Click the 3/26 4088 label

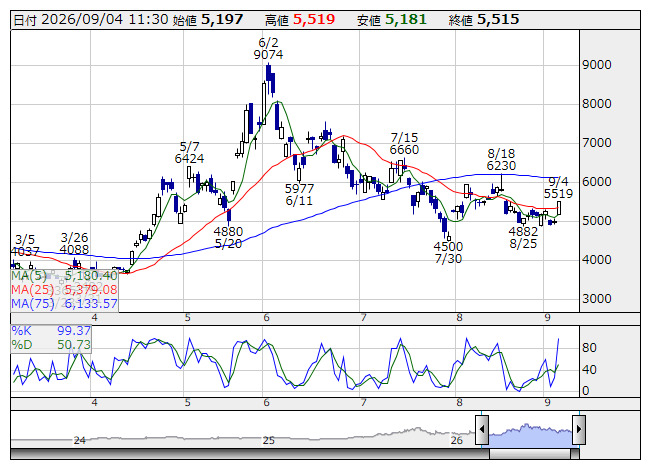click(x=74, y=244)
